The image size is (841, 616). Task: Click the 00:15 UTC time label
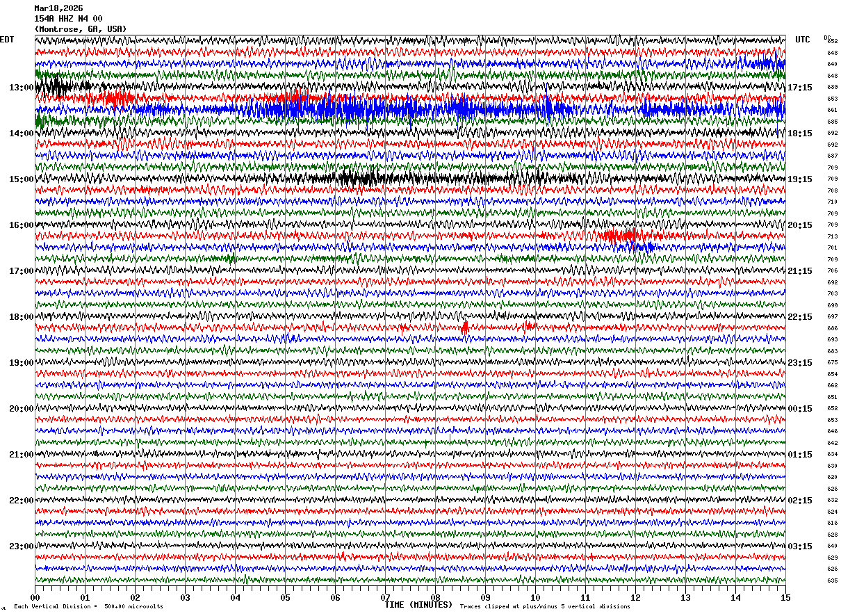pos(799,409)
